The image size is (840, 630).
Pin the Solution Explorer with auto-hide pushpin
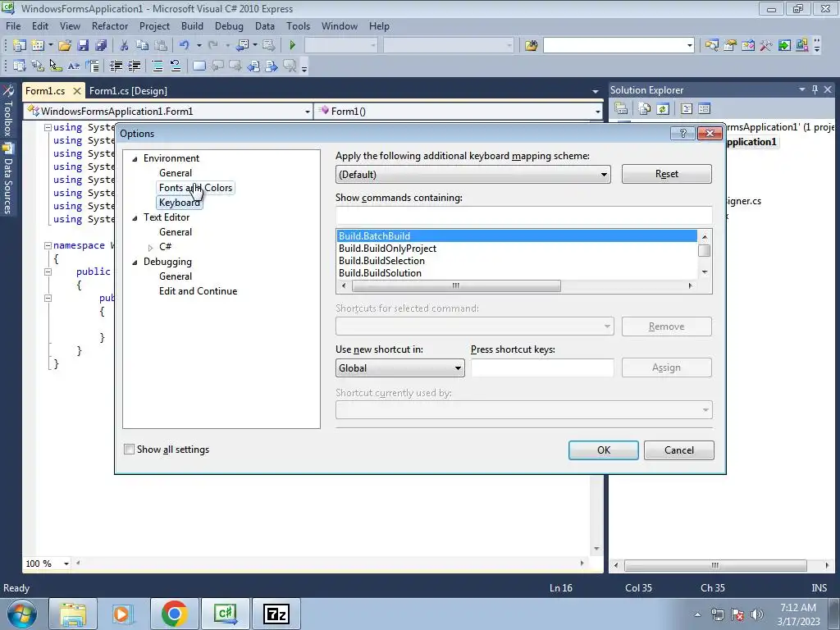click(815, 89)
